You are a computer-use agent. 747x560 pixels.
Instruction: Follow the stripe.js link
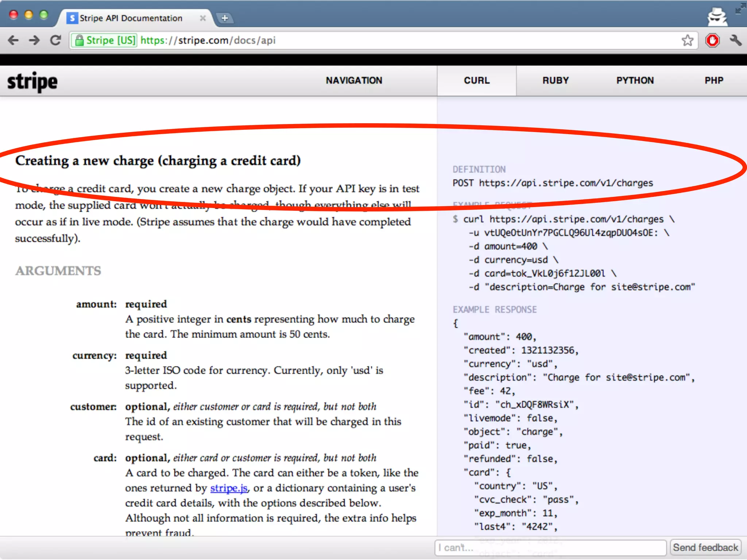click(229, 488)
